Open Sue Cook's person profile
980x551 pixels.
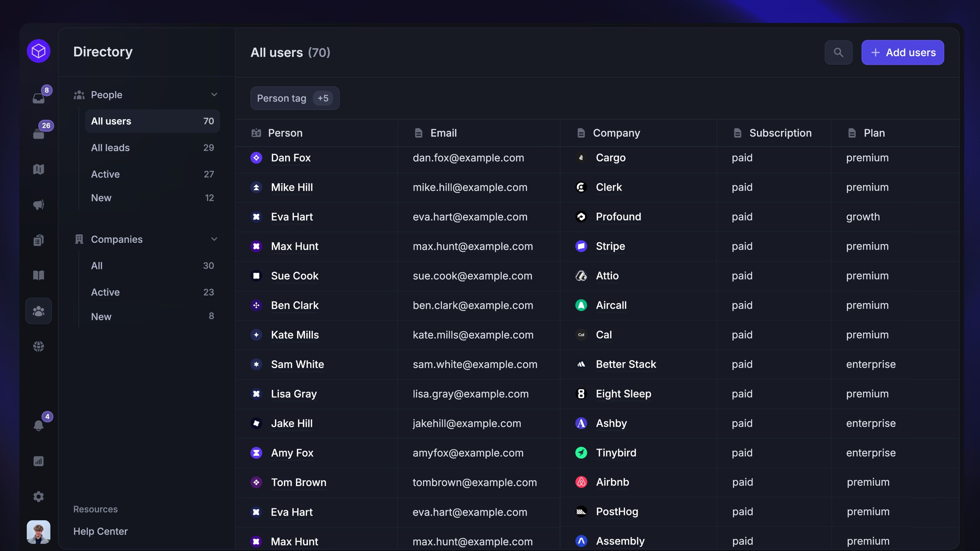(295, 276)
